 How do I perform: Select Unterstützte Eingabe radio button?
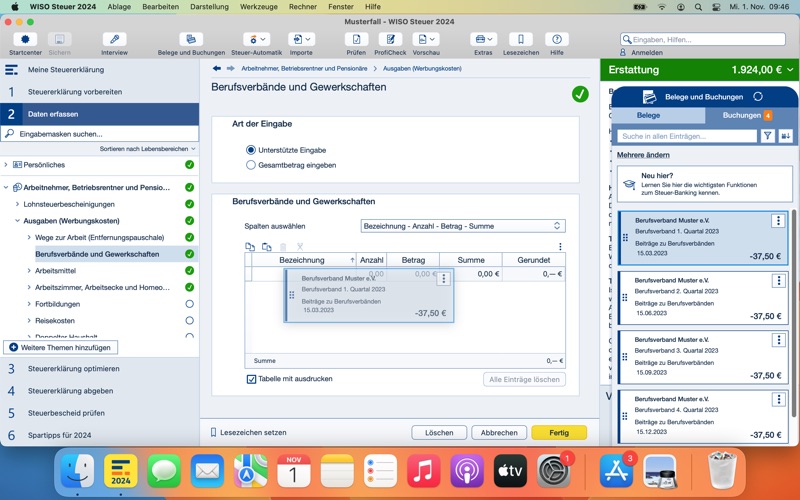(x=251, y=150)
